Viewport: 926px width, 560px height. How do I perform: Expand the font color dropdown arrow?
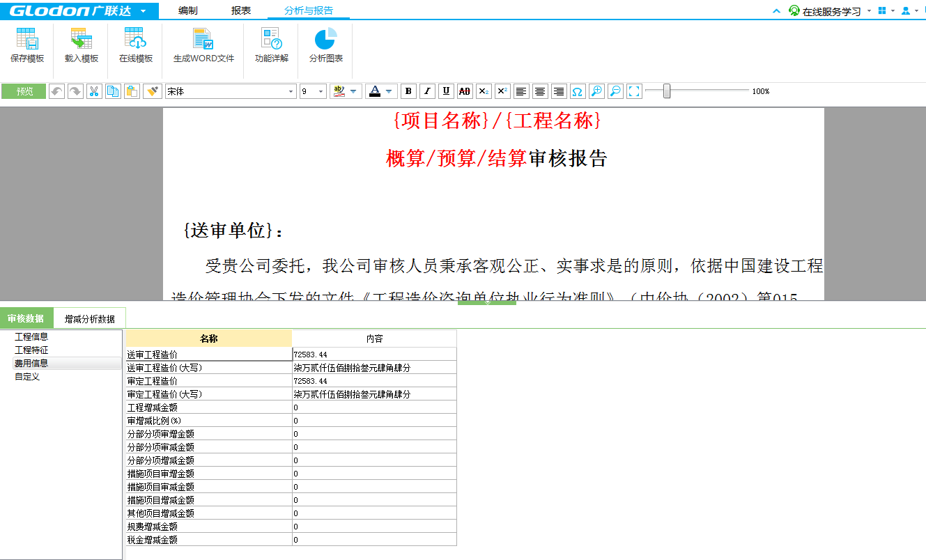pyautogui.click(x=389, y=91)
